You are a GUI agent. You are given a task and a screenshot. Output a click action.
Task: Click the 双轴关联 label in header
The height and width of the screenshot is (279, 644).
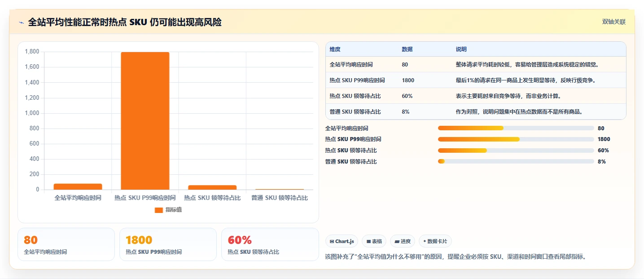(x=613, y=22)
